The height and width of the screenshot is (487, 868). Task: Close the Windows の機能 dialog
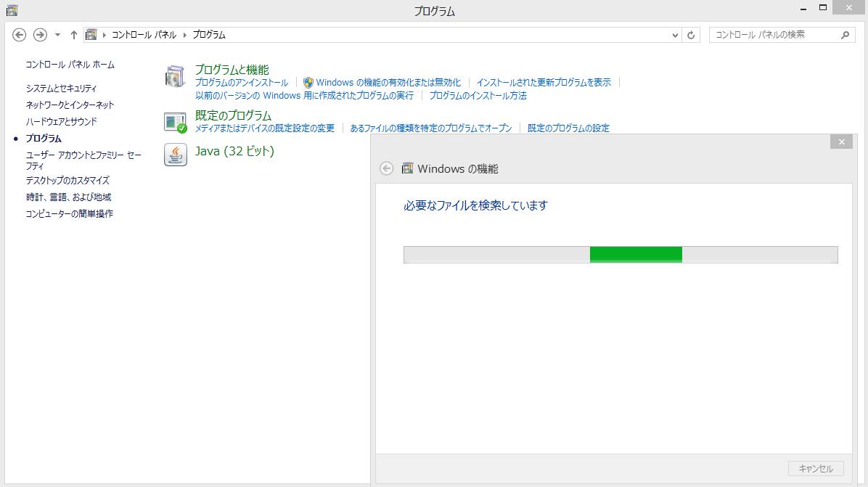pyautogui.click(x=841, y=142)
